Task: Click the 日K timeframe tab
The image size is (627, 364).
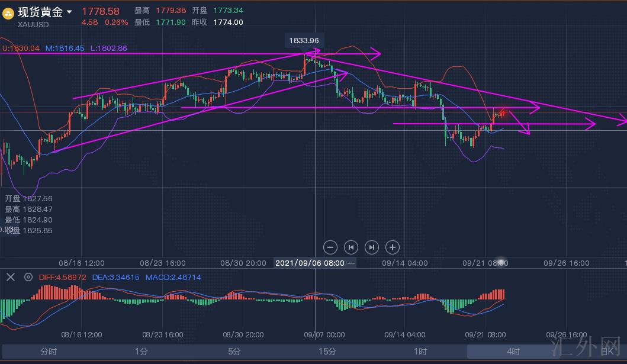Action: (609, 352)
